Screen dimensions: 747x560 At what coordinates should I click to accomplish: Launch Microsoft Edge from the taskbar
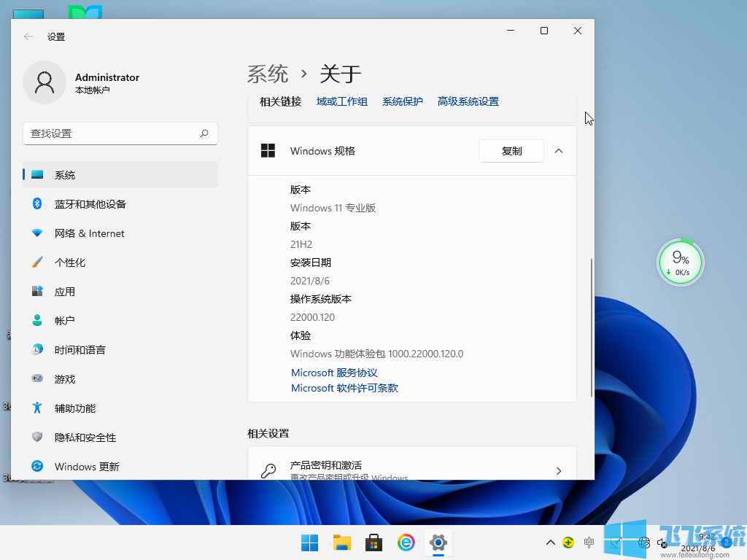tap(406, 542)
